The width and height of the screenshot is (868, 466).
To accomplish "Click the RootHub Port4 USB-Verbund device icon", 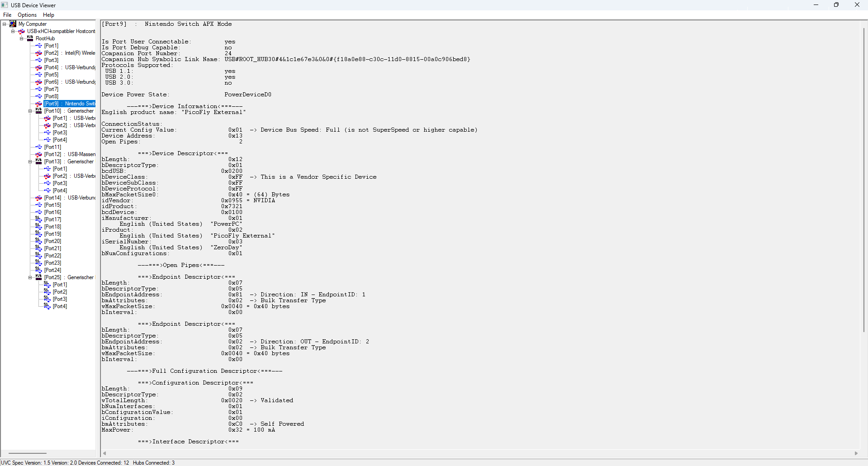I will point(38,67).
